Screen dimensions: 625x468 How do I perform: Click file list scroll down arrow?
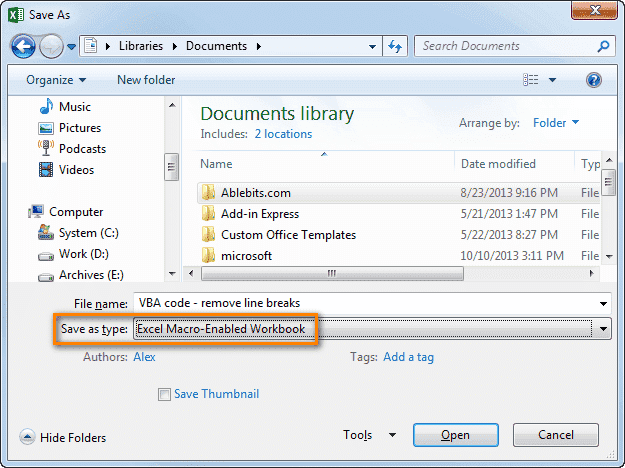pyautogui.click(x=609, y=256)
